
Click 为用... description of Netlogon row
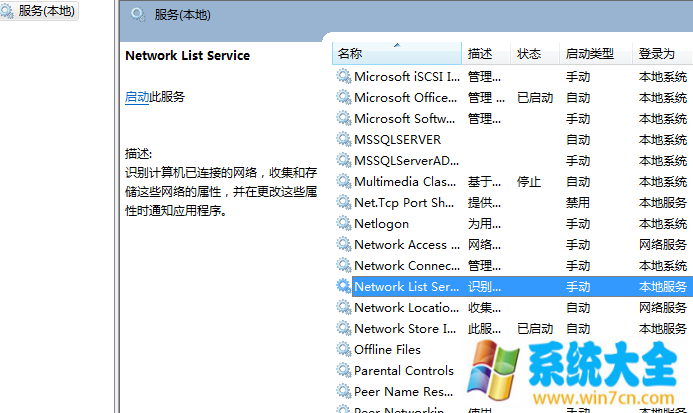484,223
